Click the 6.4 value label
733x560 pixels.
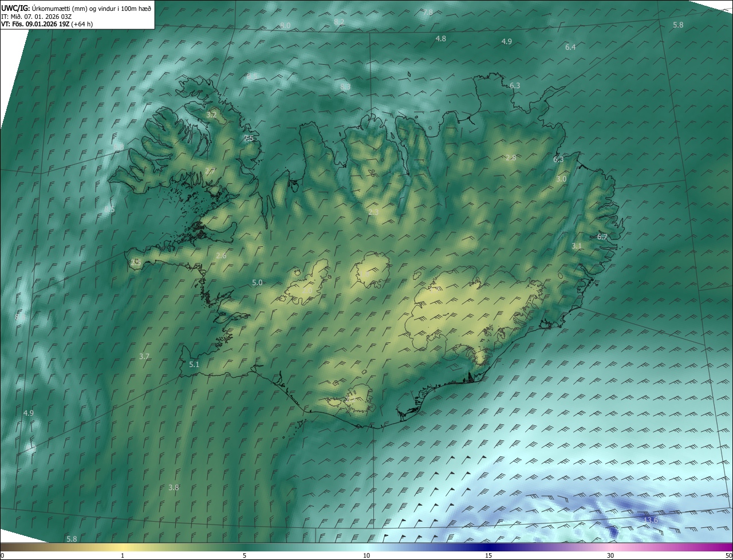pyautogui.click(x=570, y=47)
